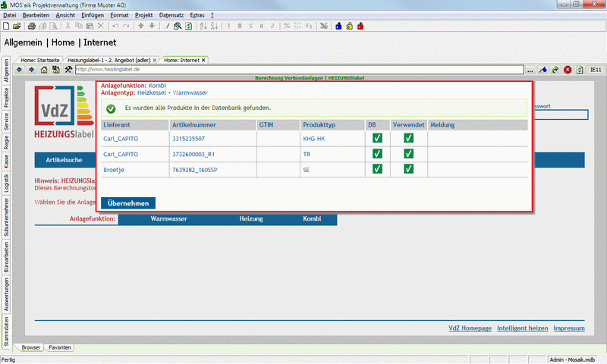Open the Projekt menu
The image size is (607, 364).
(x=143, y=15)
